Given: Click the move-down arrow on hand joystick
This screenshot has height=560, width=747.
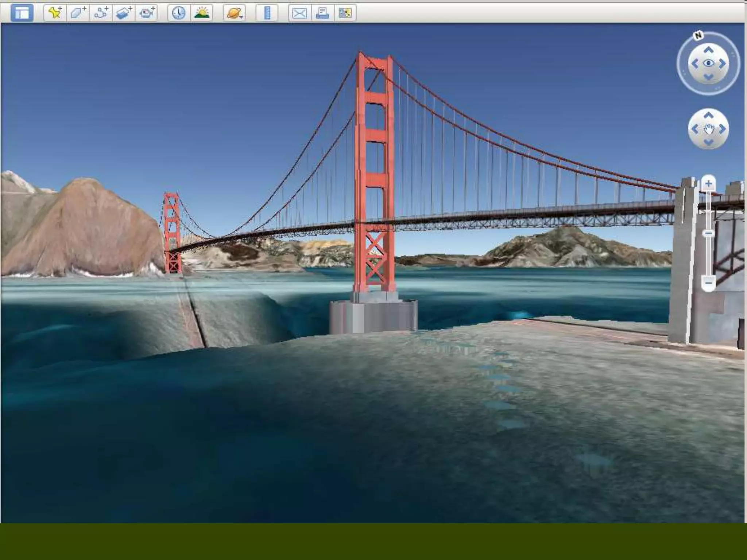Looking at the screenshot, I should pos(708,143).
